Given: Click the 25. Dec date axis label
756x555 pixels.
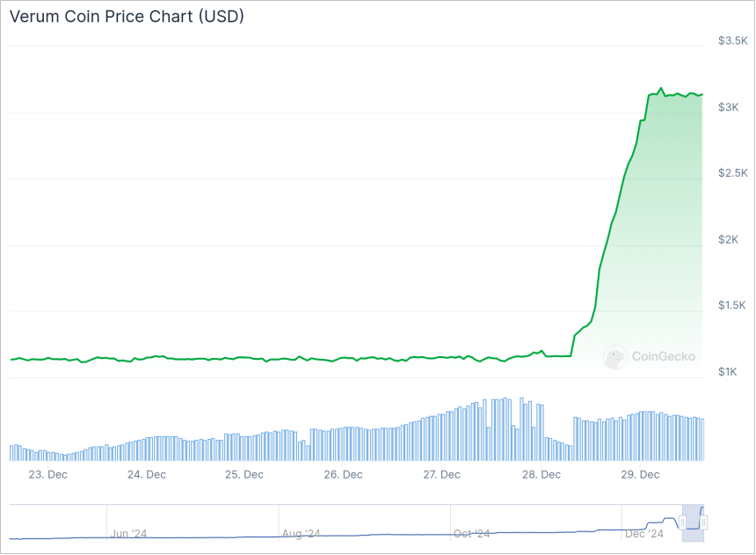Looking at the screenshot, I should (244, 474).
